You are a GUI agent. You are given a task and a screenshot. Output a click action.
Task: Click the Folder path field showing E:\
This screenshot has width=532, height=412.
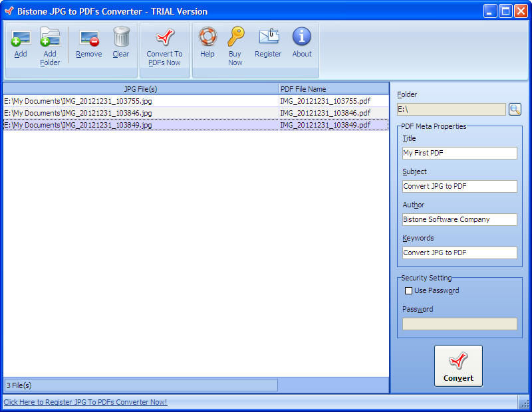[452, 109]
